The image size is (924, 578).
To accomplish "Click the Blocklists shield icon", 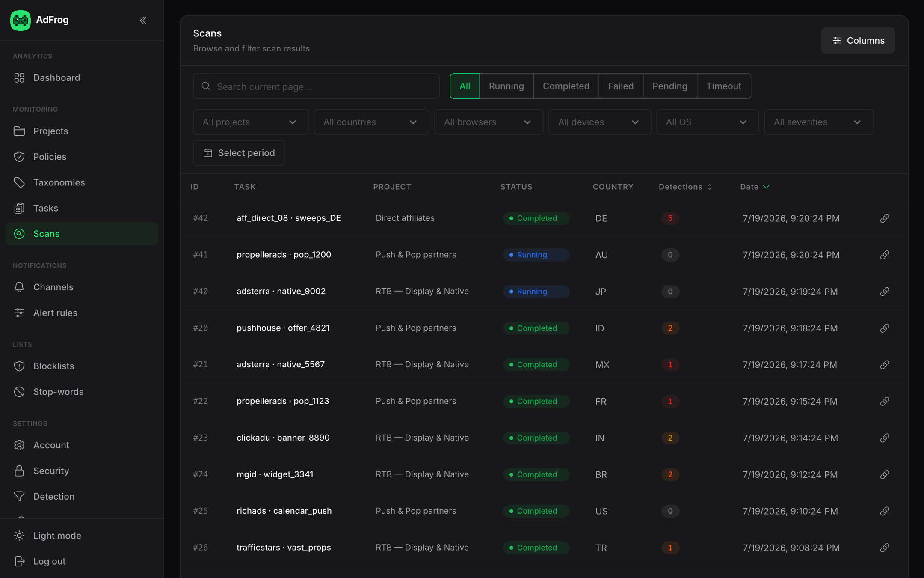I will pos(19,366).
